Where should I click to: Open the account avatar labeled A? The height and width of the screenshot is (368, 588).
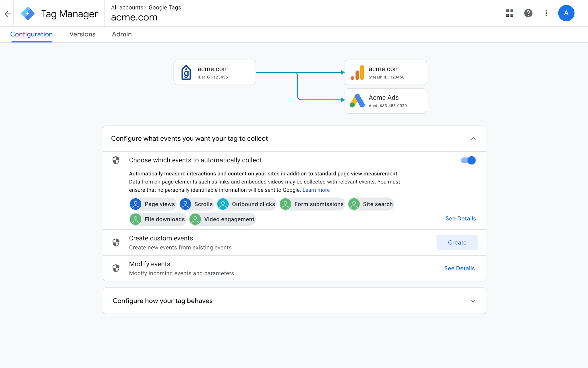[x=566, y=13]
